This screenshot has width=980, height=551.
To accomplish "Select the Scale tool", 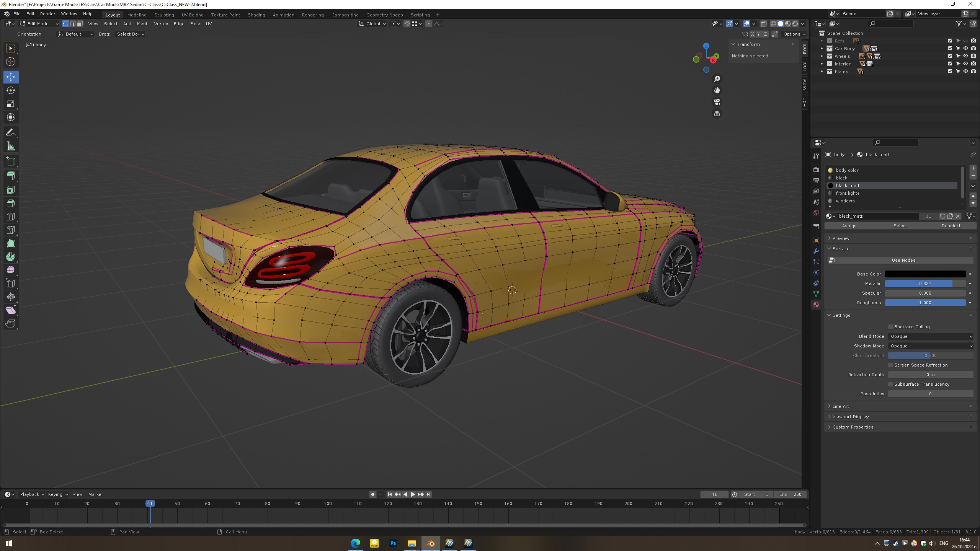I will (x=11, y=104).
